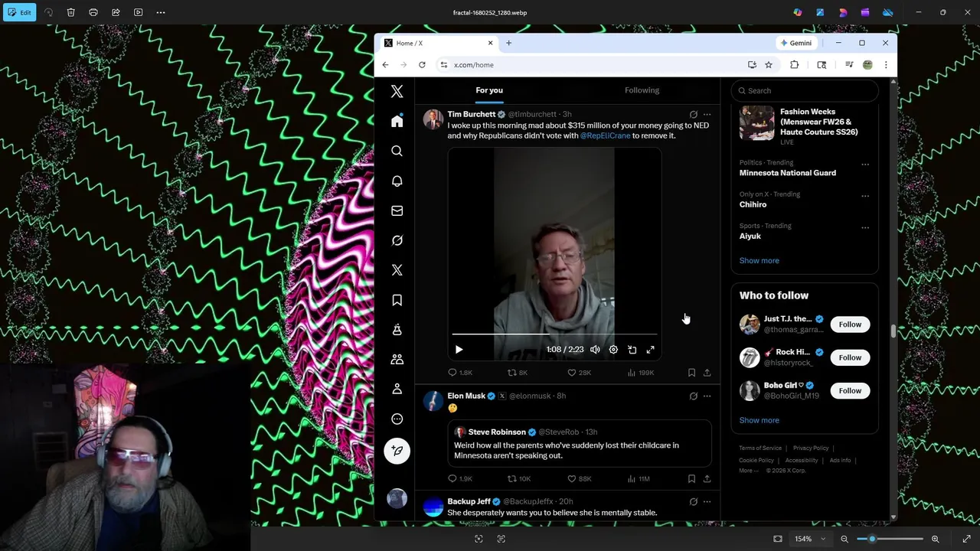This screenshot has width=980, height=551.
Task: Click the zoom out magnifier in Photos
Action: click(x=844, y=539)
